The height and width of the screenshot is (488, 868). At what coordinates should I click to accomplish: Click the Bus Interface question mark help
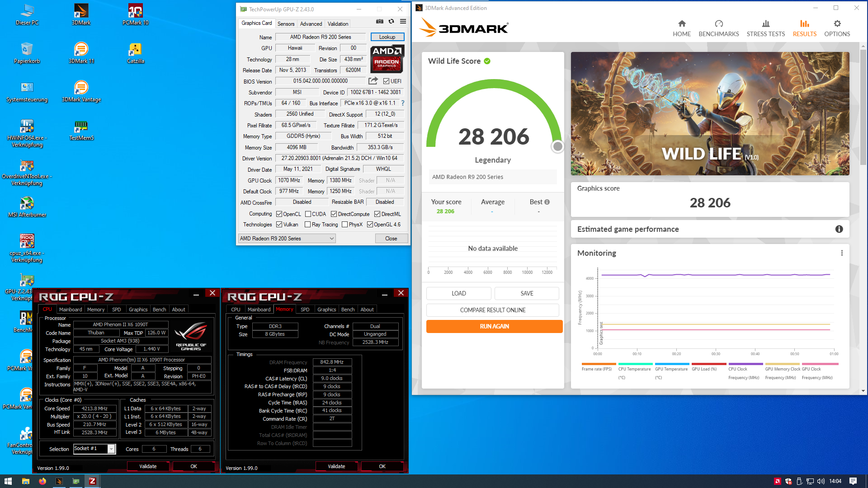coord(403,103)
